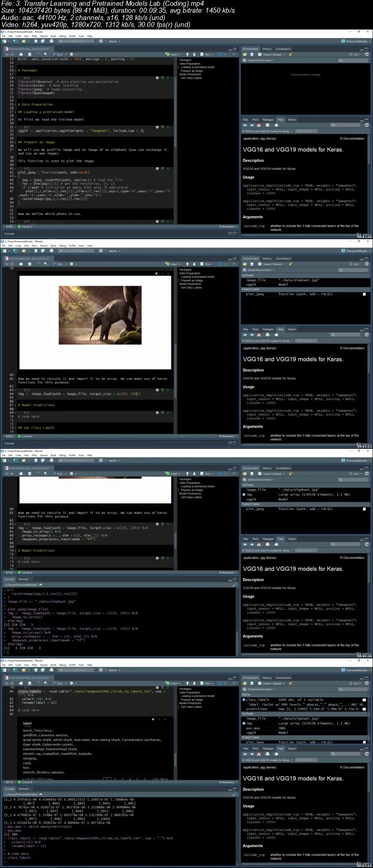Click Next page of label table, 00:07:42 frame
Image resolution: width=373 pixels, height=868 pixels.
click(x=164, y=779)
